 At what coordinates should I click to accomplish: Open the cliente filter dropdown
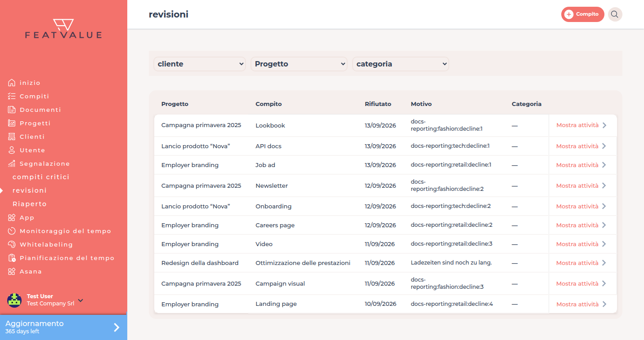tap(200, 64)
